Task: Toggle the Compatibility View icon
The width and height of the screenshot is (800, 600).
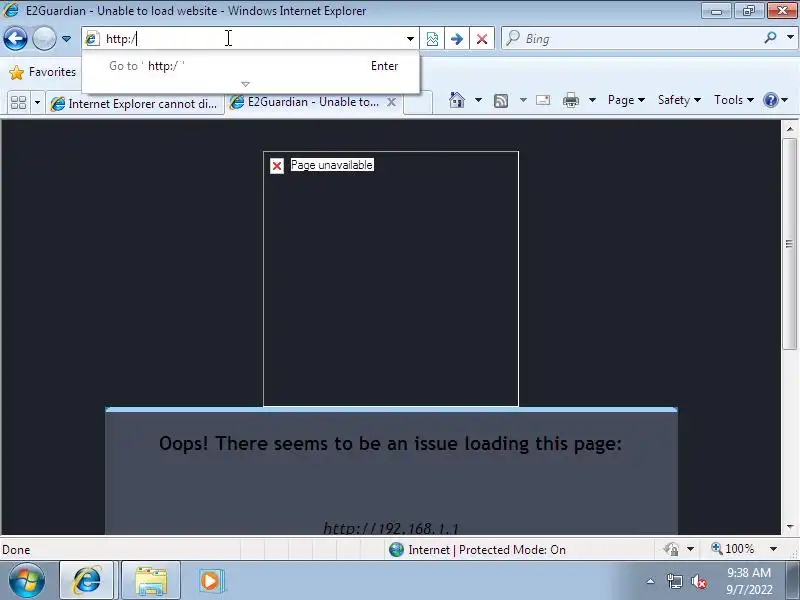Action: pos(432,39)
